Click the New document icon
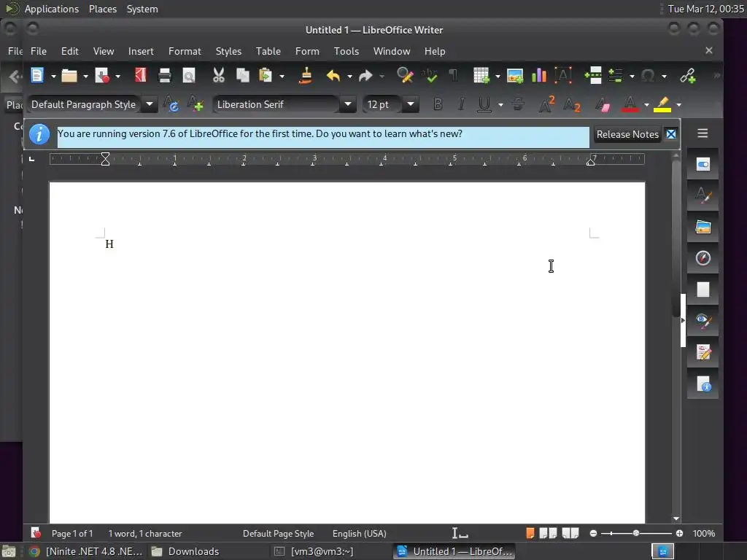The height and width of the screenshot is (560, 747). tap(37, 75)
